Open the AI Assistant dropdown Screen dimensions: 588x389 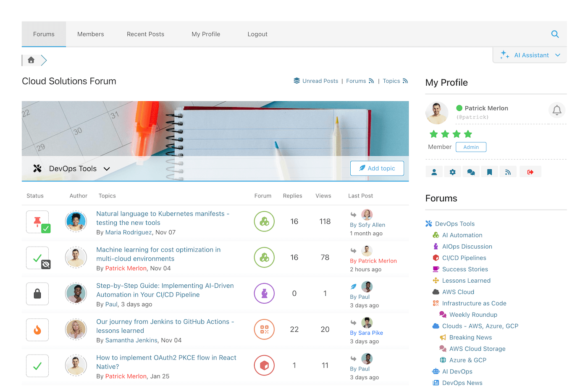(x=529, y=55)
